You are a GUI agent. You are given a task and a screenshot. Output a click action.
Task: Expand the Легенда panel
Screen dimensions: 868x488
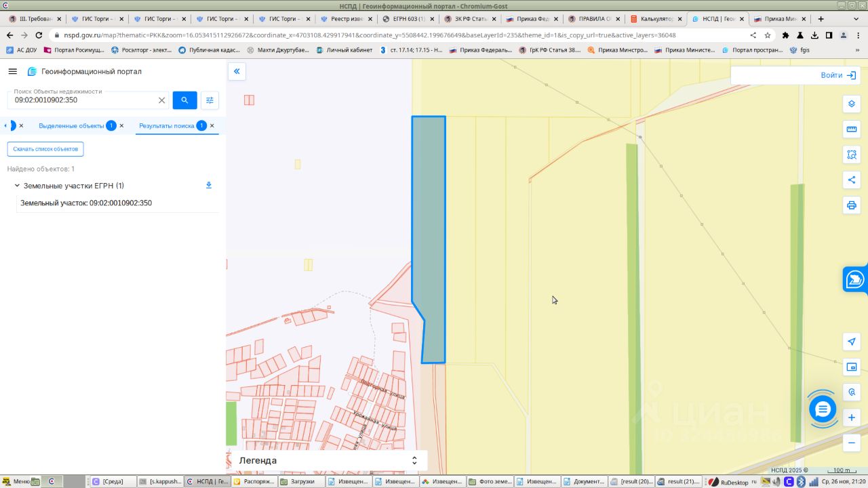[x=414, y=460]
